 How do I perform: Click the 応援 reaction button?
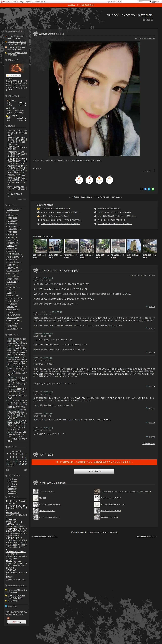point(89,180)
